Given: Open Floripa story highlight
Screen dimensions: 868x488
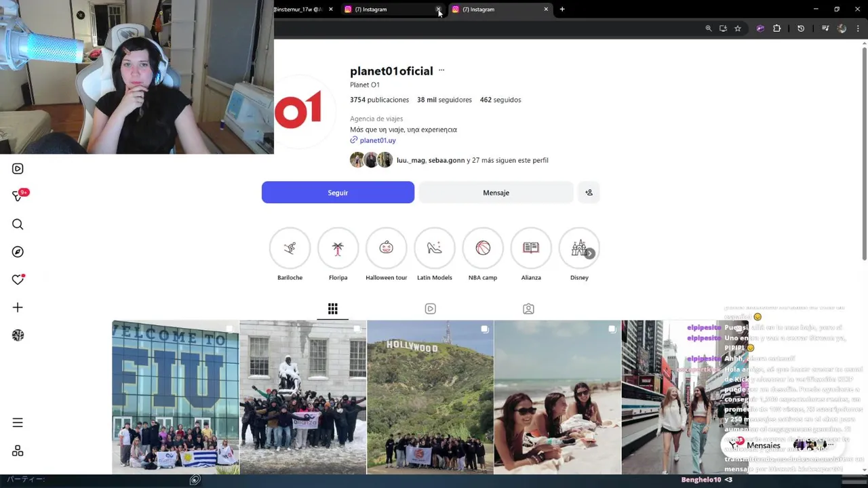Looking at the screenshot, I should [x=338, y=248].
